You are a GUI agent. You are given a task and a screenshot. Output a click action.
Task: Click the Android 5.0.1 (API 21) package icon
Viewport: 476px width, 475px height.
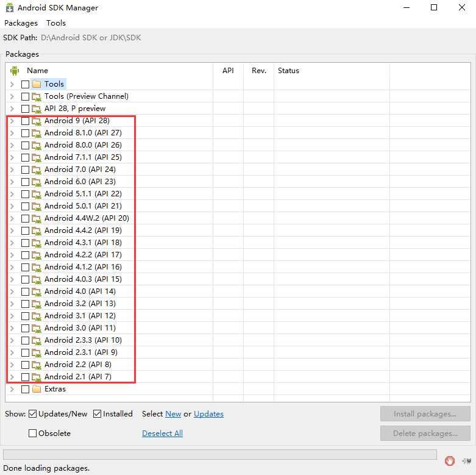pos(37,206)
